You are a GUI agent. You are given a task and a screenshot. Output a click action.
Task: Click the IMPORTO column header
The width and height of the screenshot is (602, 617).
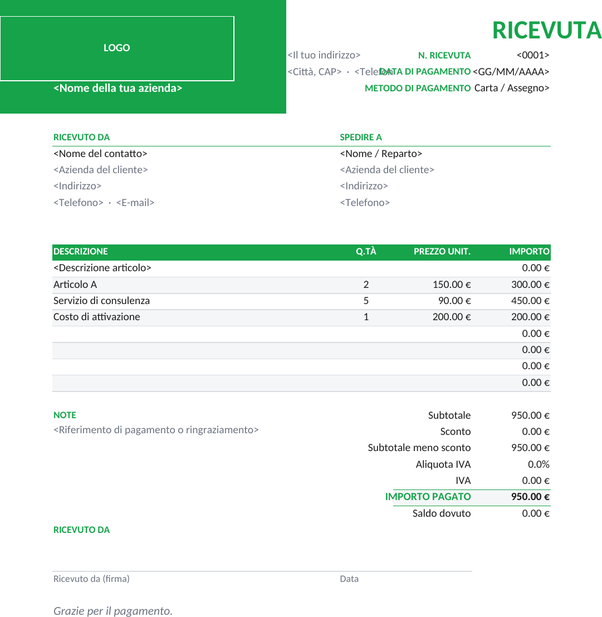tap(529, 251)
